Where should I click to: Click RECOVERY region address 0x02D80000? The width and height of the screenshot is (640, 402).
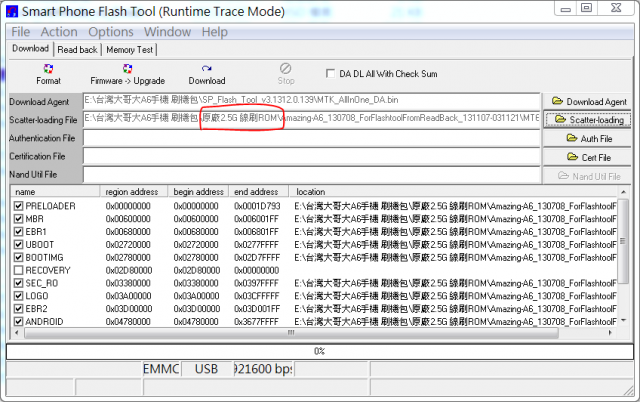pyautogui.click(x=129, y=270)
